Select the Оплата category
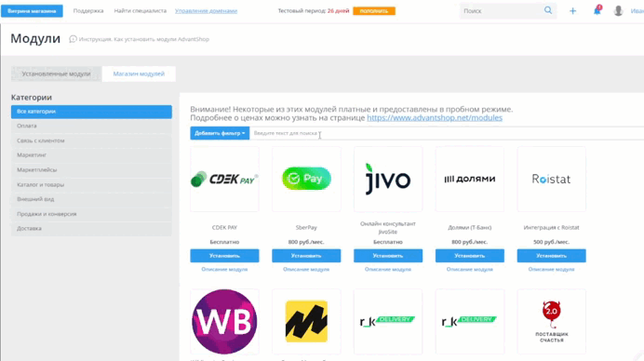 click(91, 126)
